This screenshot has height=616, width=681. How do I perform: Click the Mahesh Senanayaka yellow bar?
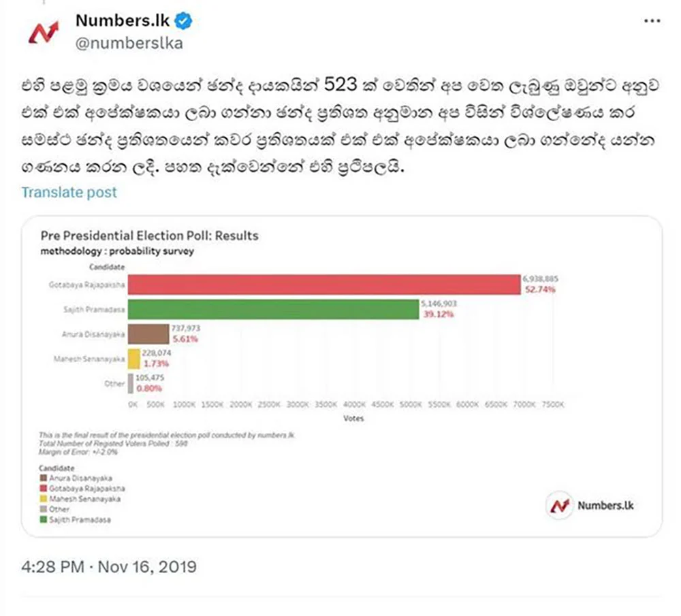tap(133, 359)
